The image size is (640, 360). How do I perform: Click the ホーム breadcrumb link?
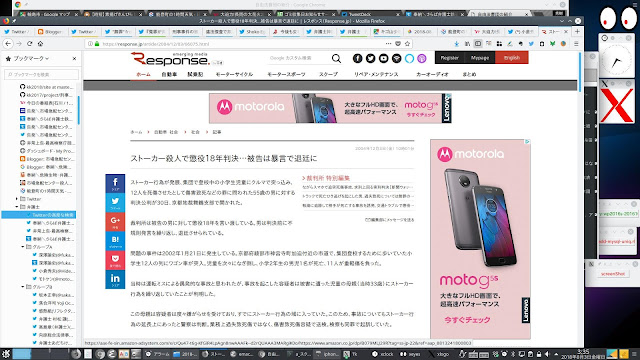pos(136,132)
